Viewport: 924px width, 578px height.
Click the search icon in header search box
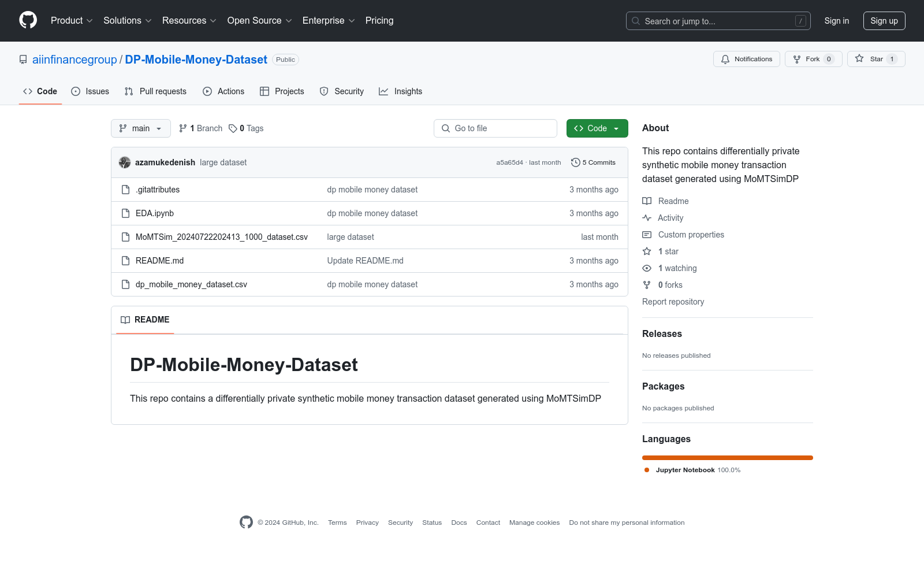636,21
